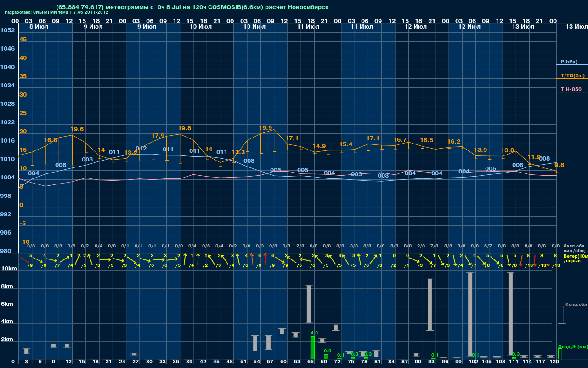Click the 11.9 temperature value
This screenshot has height=368, width=588.
point(534,157)
